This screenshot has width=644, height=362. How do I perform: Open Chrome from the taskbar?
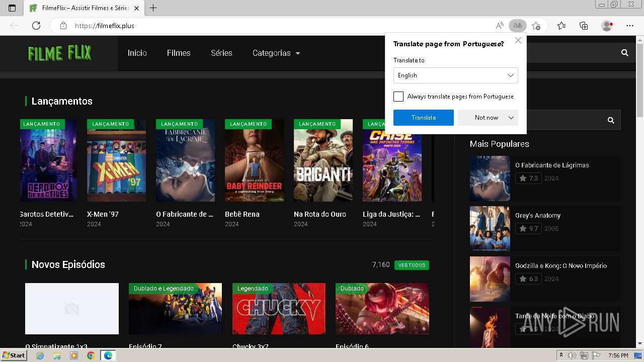91,355
